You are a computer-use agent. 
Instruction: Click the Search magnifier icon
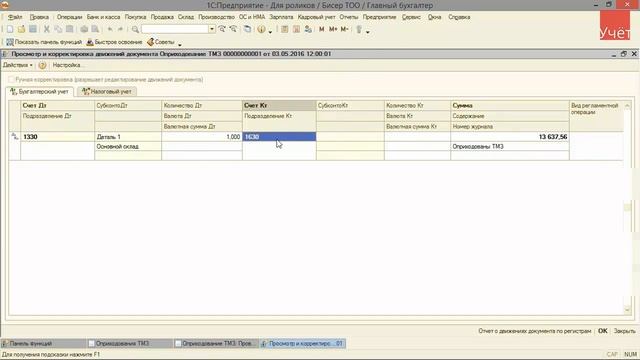pos(135,29)
